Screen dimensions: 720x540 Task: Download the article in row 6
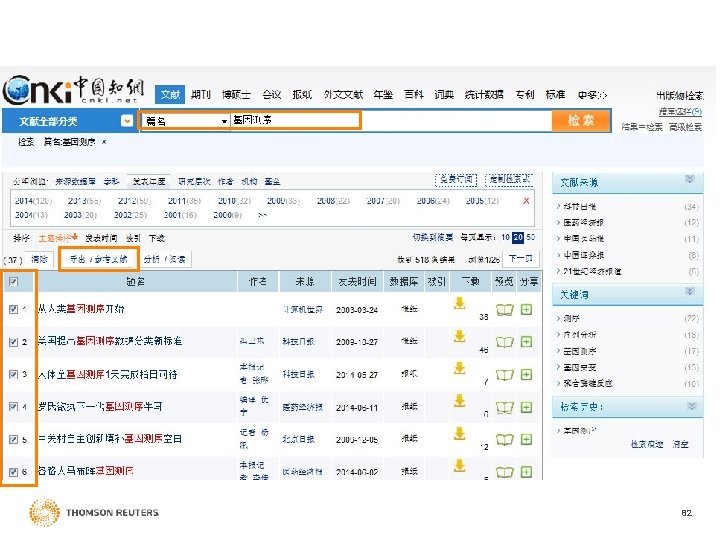point(459,466)
